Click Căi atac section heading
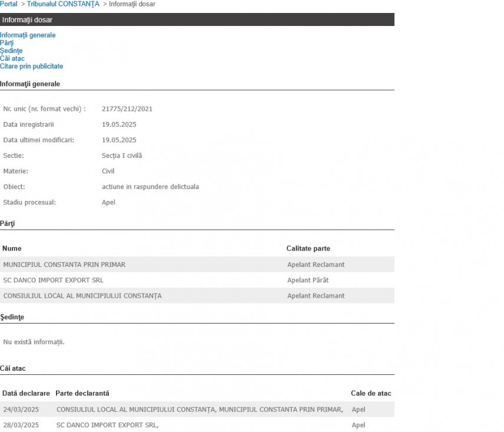This screenshot has width=504, height=432. [x=13, y=368]
